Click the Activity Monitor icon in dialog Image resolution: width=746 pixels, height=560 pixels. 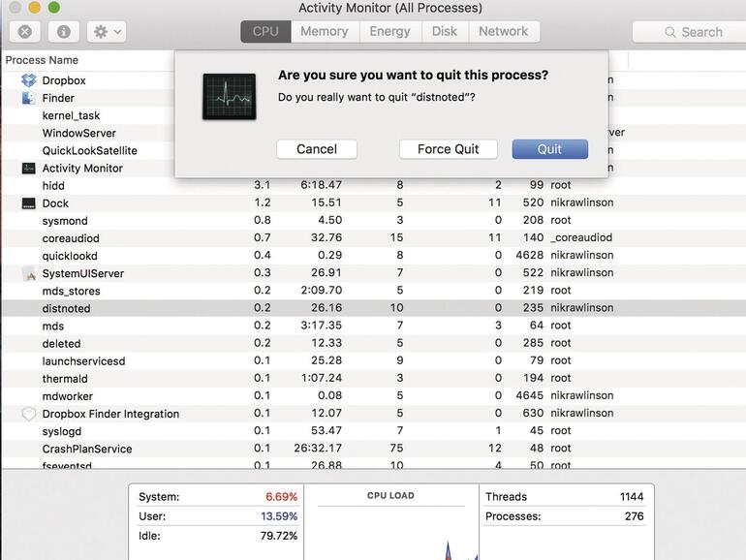230,97
